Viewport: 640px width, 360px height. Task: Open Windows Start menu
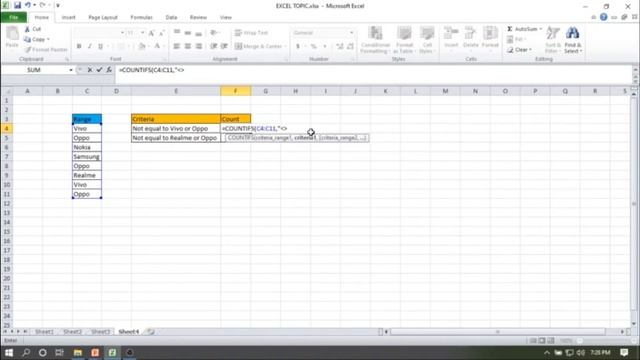pyautogui.click(x=9, y=352)
